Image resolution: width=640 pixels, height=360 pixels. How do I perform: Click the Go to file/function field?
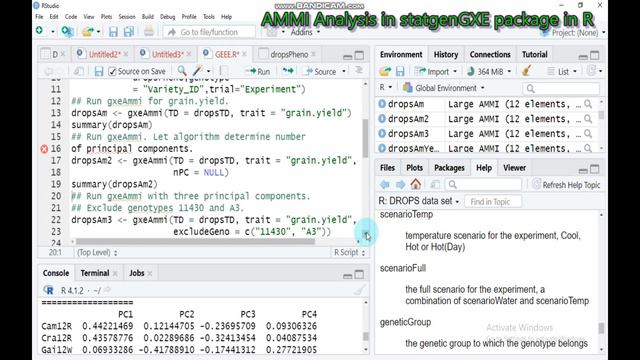pyautogui.click(x=209, y=32)
